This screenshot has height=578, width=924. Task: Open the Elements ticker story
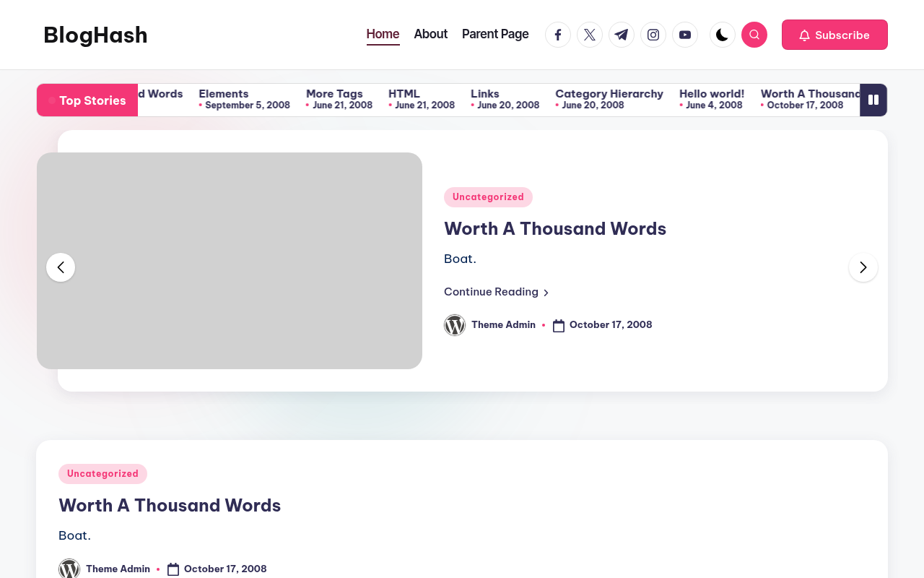pyautogui.click(x=224, y=94)
